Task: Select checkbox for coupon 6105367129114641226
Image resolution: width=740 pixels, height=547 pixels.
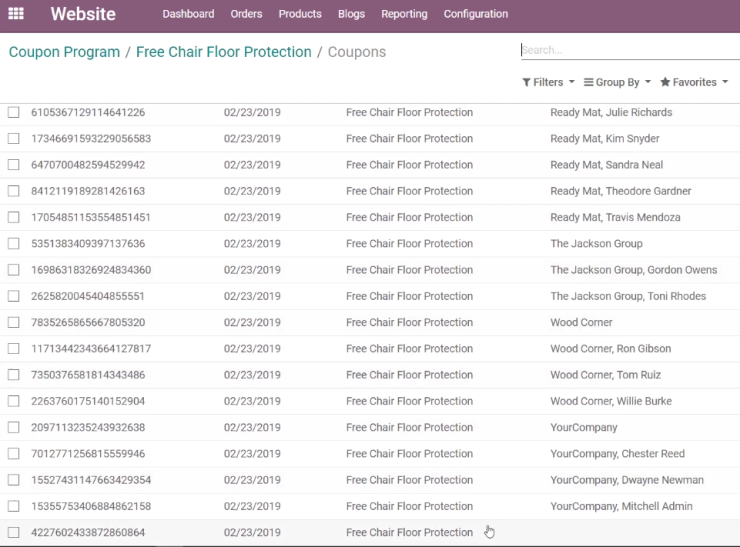Action: [14, 112]
